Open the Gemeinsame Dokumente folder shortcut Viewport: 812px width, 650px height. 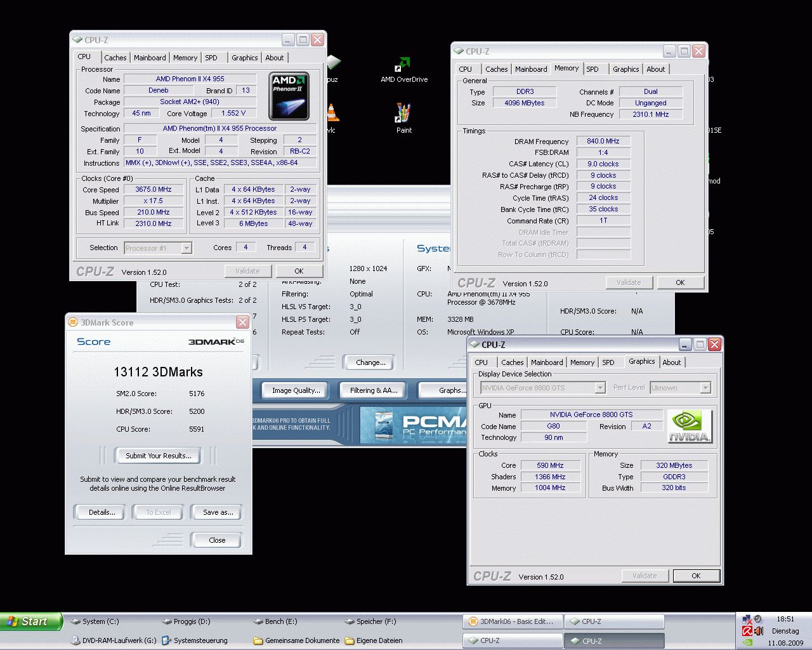coord(296,640)
